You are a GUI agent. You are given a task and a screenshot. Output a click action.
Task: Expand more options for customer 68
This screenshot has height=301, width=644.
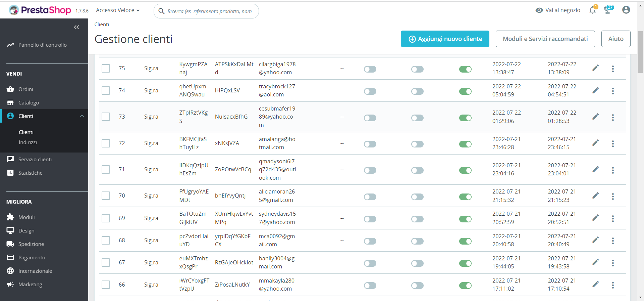tap(613, 241)
